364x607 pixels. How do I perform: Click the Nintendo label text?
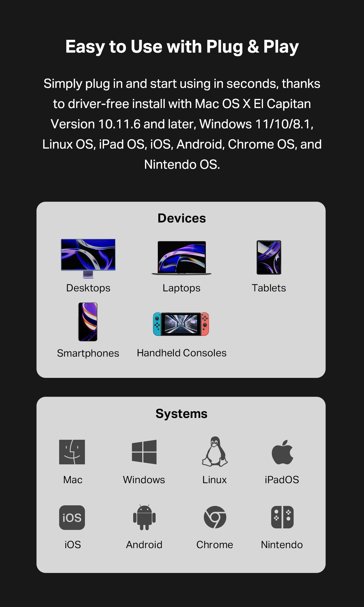282,545
